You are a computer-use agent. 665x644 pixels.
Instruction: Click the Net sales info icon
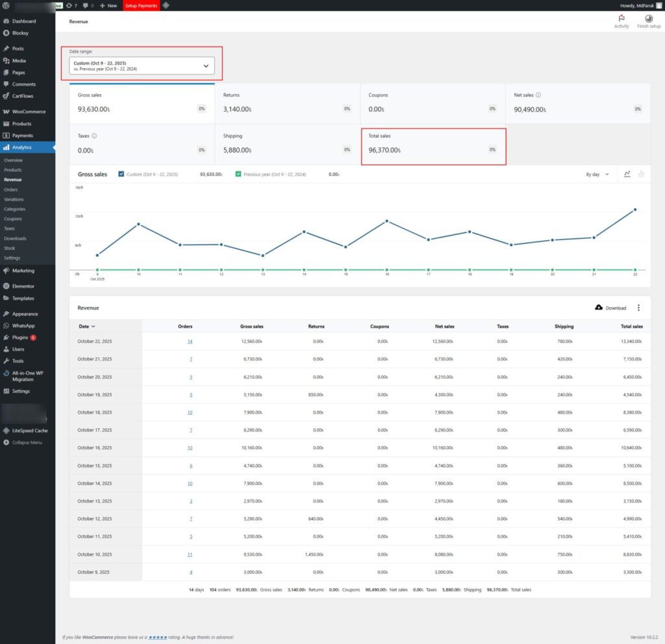coord(538,95)
